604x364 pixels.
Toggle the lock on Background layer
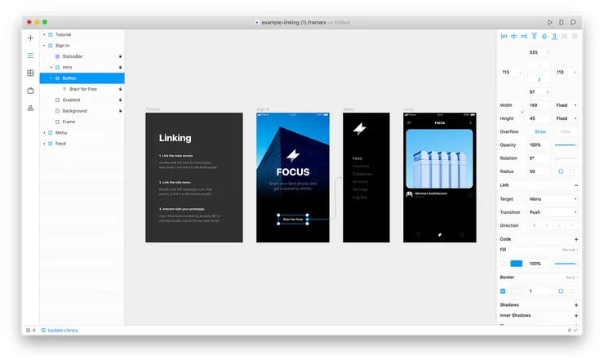coord(120,111)
